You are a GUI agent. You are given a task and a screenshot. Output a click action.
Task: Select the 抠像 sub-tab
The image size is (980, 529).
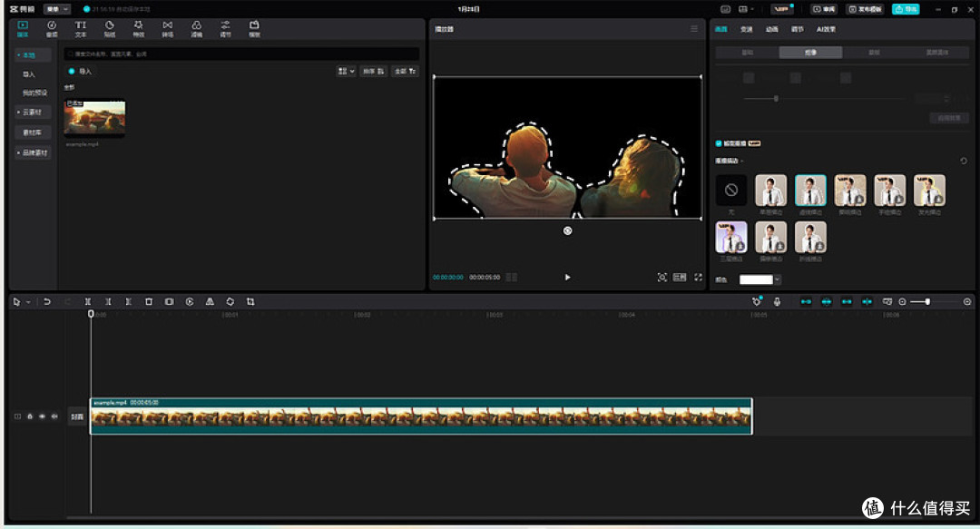(x=810, y=53)
